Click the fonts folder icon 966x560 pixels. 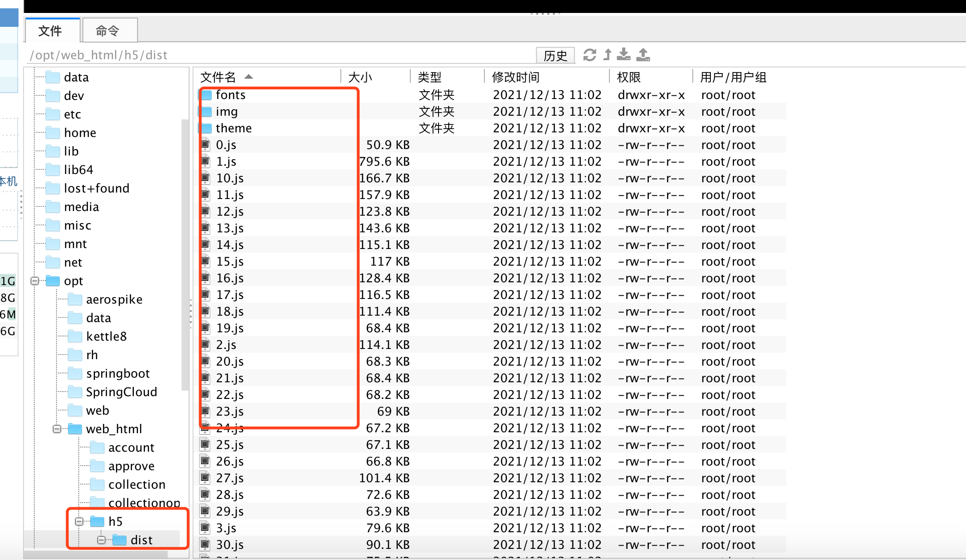click(206, 95)
